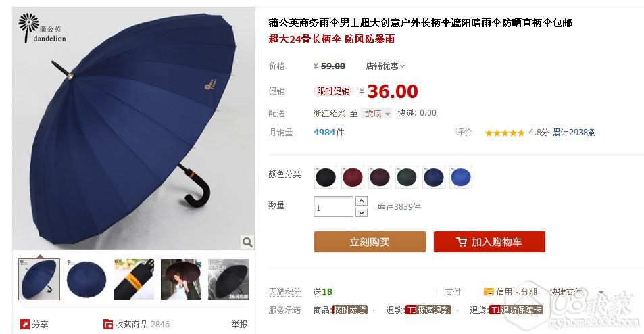Select the black umbrella color

(x=326, y=177)
